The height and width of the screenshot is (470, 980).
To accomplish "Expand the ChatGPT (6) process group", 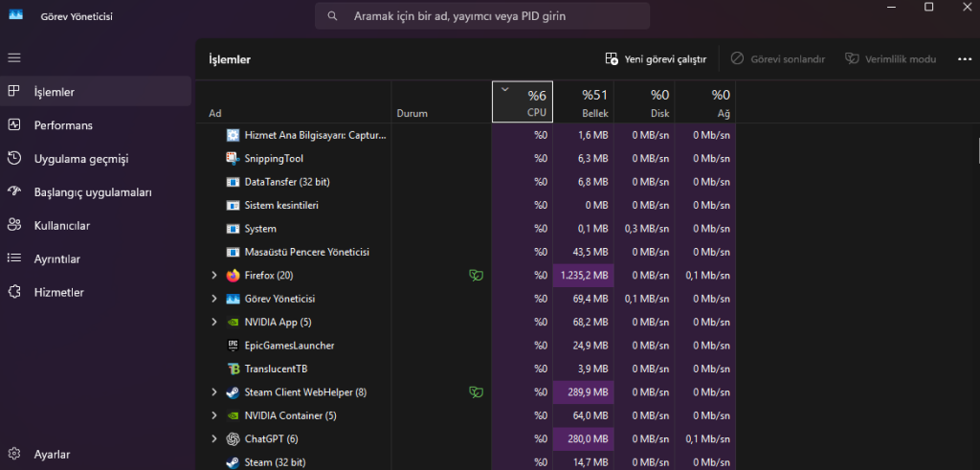I will click(x=214, y=439).
